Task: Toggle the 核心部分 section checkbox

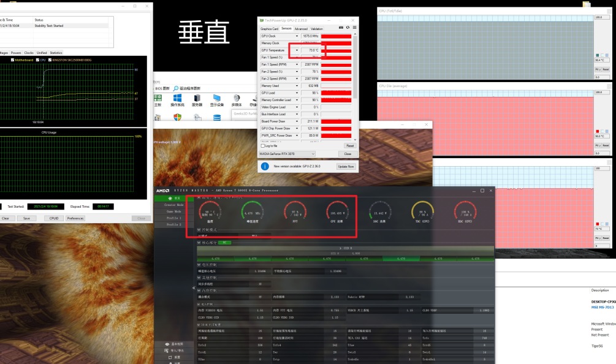Action: (x=199, y=243)
